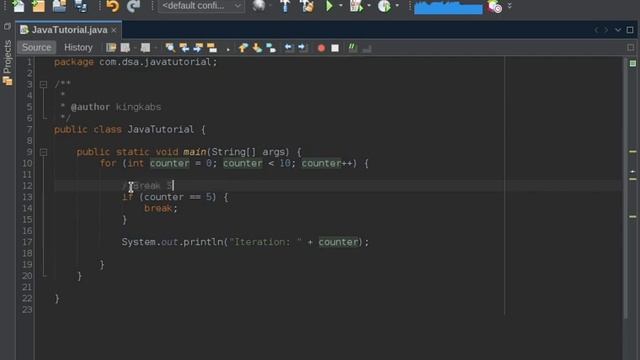Click the Debug Project icon
This screenshot has width=640, height=360.
[x=356, y=6]
